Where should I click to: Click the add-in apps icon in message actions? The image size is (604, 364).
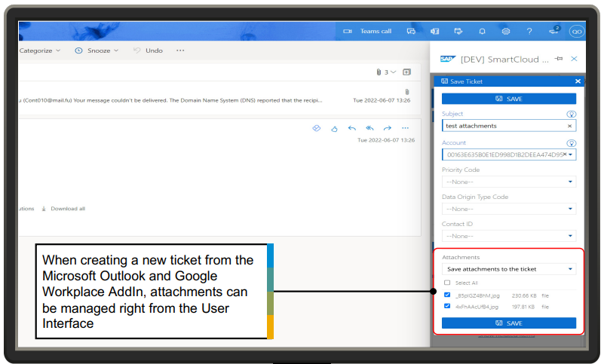[316, 128]
